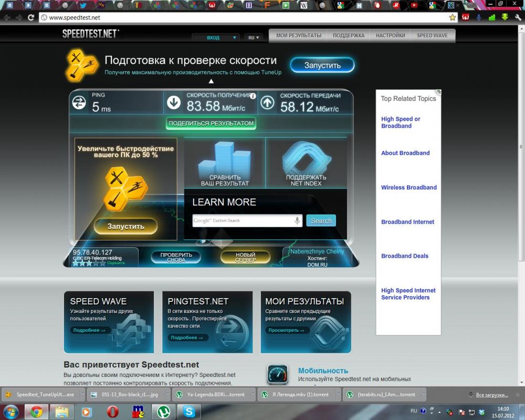Switch to the Wikipedia browser tab
This screenshot has height=420, width=525.
click(303, 5)
